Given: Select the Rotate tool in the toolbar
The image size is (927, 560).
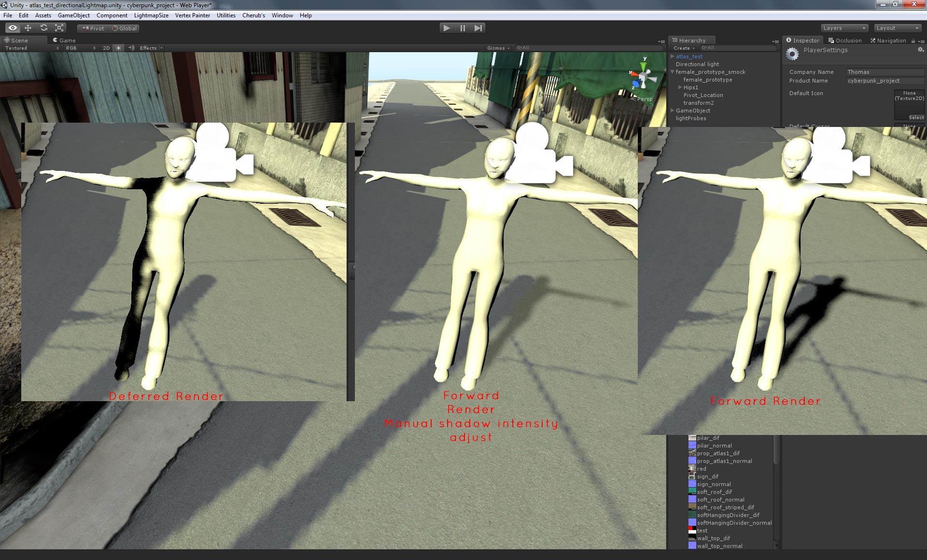Looking at the screenshot, I should click(43, 28).
